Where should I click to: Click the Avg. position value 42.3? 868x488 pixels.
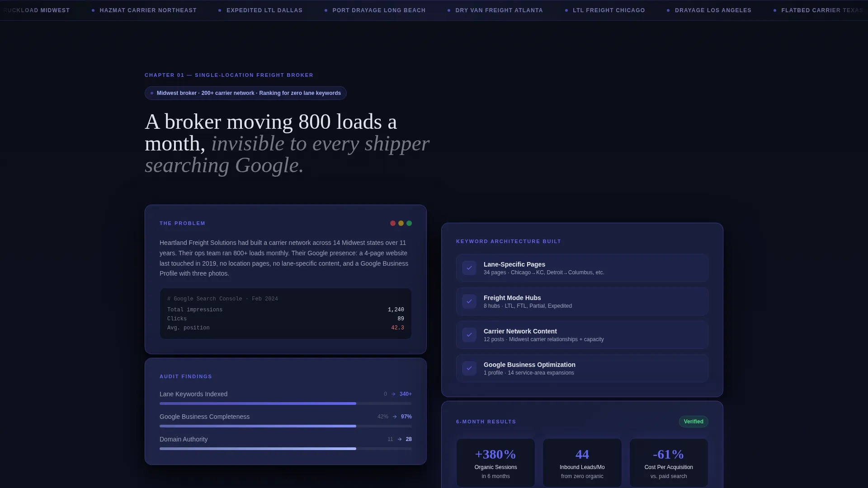[x=397, y=328]
